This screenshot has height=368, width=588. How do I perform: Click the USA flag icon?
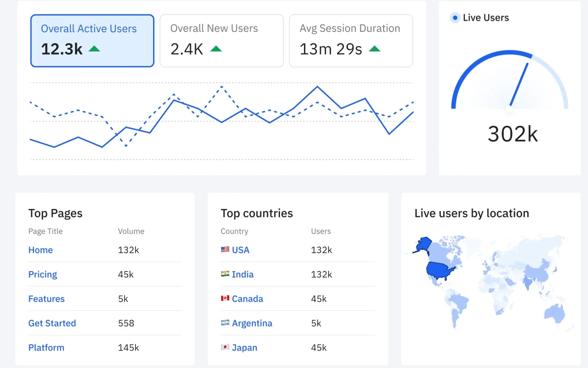[225, 250]
